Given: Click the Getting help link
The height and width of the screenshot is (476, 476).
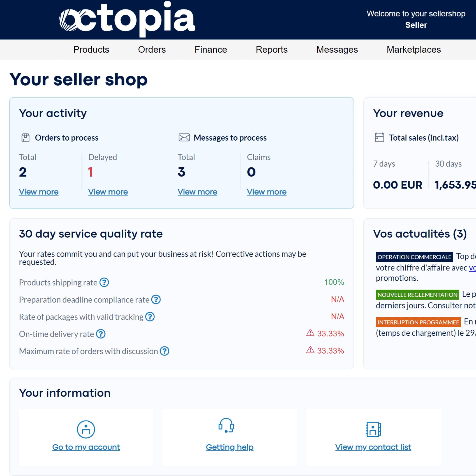Looking at the screenshot, I should [230, 447].
